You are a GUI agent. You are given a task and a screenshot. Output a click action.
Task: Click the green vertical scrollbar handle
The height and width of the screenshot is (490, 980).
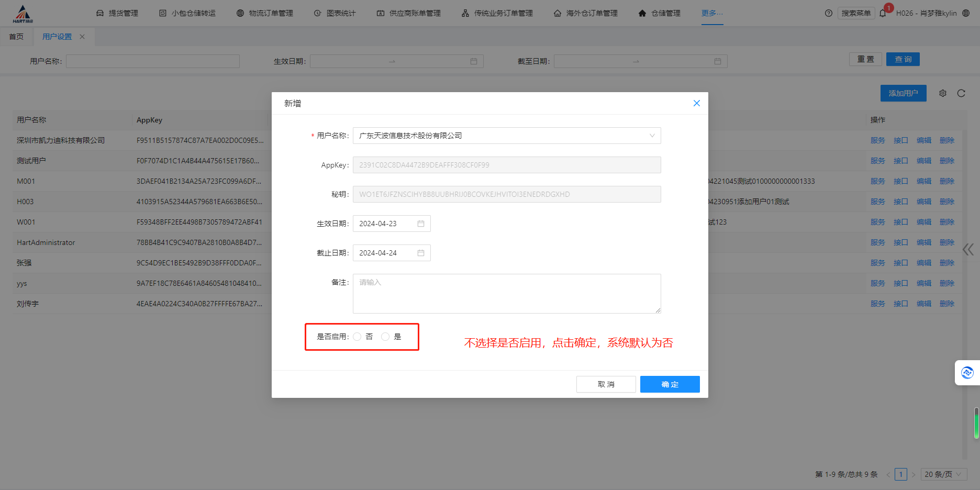(x=976, y=423)
